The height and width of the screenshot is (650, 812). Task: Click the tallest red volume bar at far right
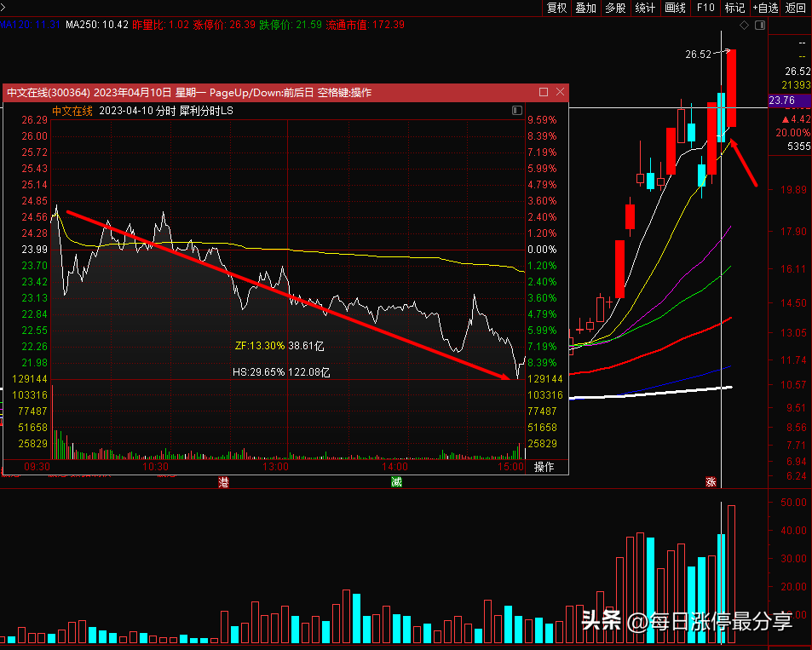click(731, 574)
